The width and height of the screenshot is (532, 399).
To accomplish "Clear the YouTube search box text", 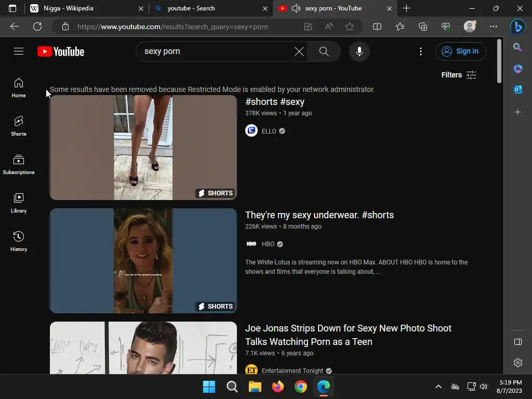I will (x=299, y=51).
